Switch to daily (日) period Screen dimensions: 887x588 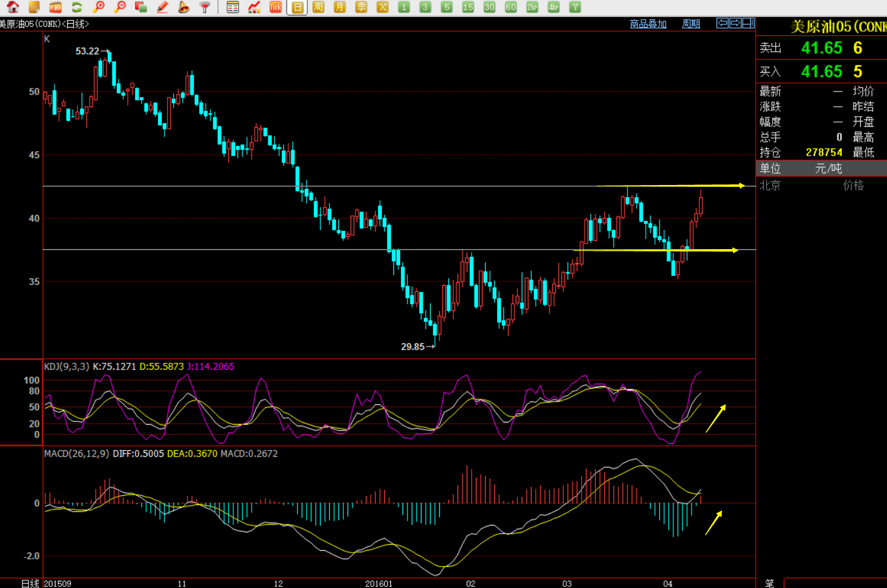point(297,7)
